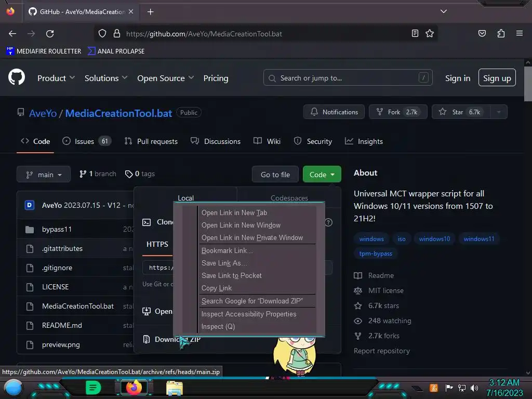Click the site security padlock icon
532x399 pixels.
pos(117,34)
